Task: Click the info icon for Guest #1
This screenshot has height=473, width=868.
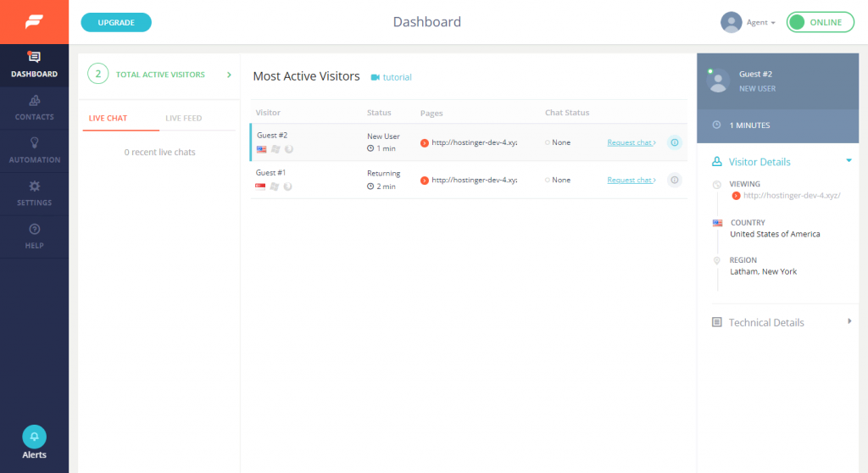Action: click(x=675, y=180)
